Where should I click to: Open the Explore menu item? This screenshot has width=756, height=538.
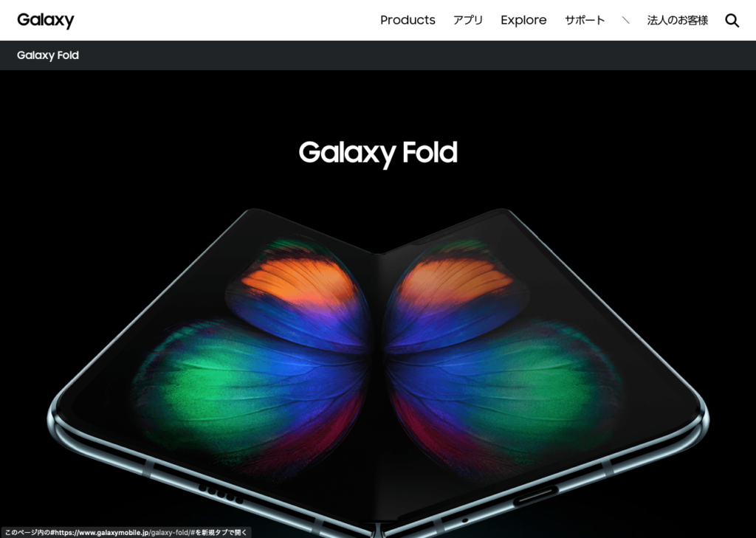[523, 20]
